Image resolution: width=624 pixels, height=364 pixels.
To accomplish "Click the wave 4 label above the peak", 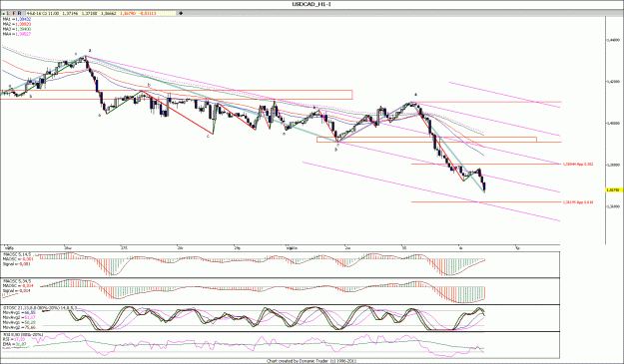I will 415,95.
